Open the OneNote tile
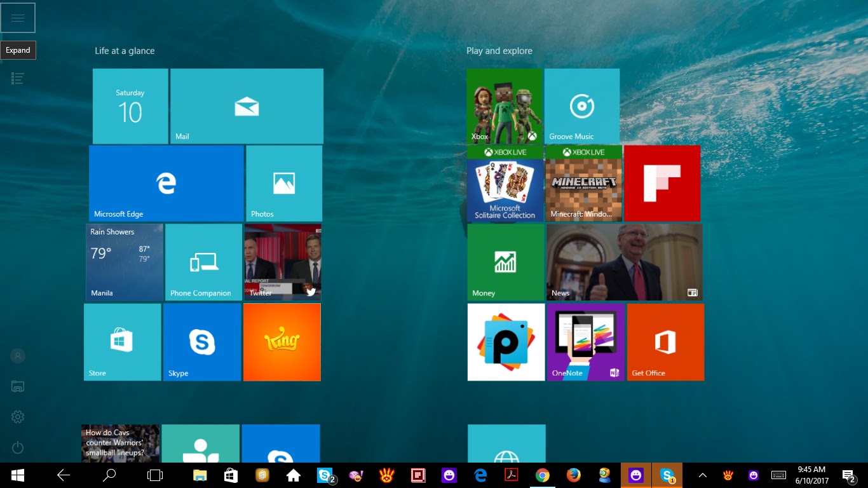Viewport: 868px width, 488px height. (x=586, y=342)
